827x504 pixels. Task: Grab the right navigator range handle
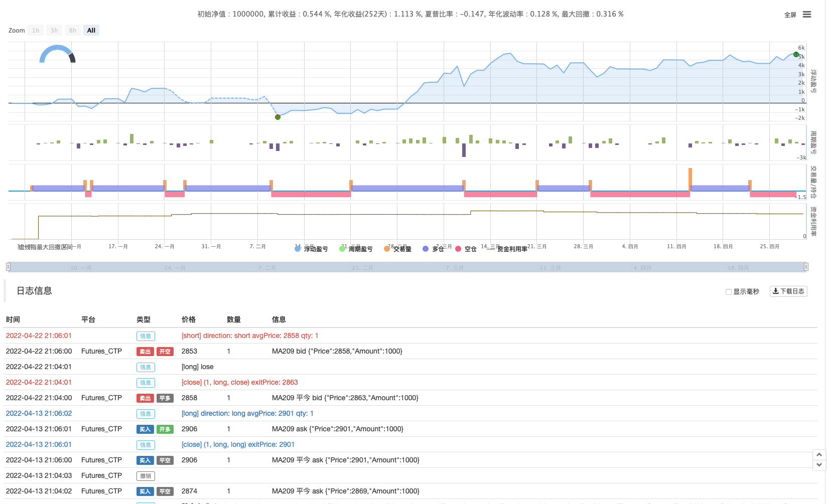click(806, 267)
